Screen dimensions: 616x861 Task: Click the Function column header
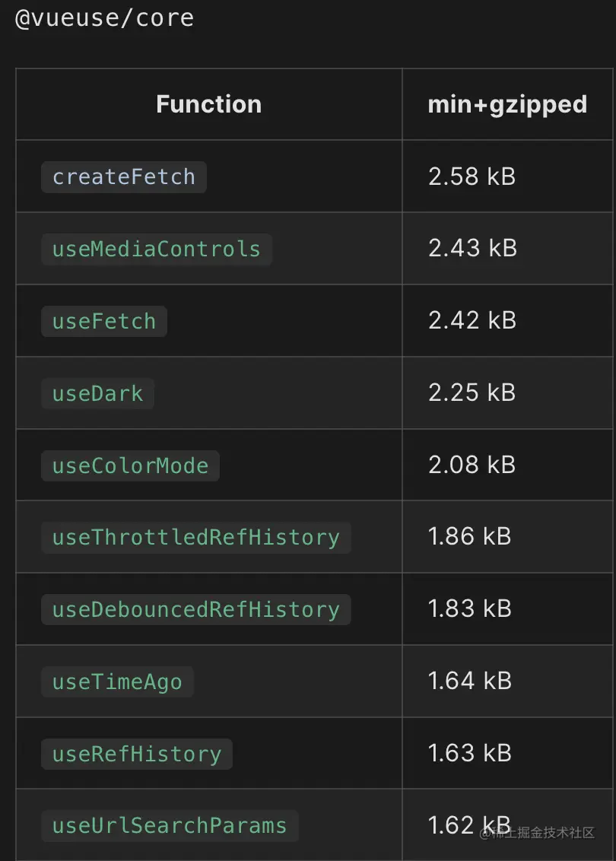pyautogui.click(x=209, y=104)
